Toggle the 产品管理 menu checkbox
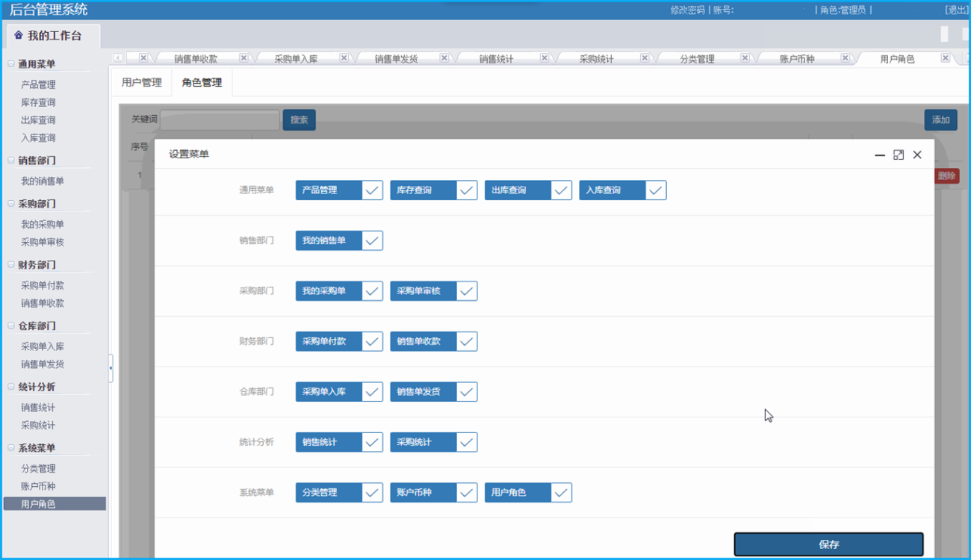This screenshot has width=971, height=560. coord(373,190)
